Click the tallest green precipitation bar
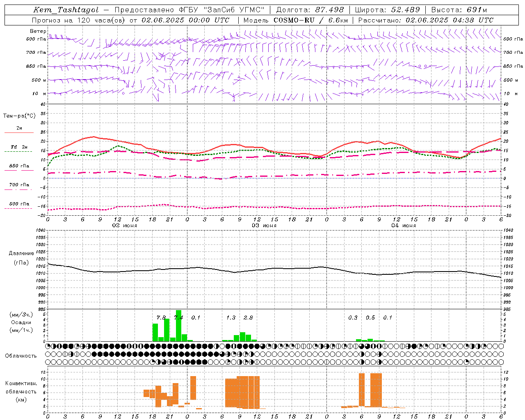This screenshot has height=420, width=525. coord(178,326)
